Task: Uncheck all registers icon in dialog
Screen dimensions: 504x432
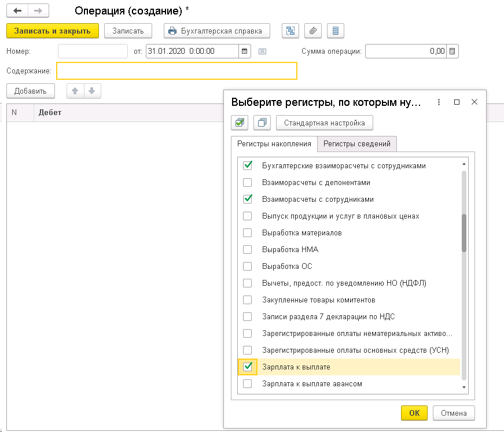Action: pyautogui.click(x=263, y=123)
